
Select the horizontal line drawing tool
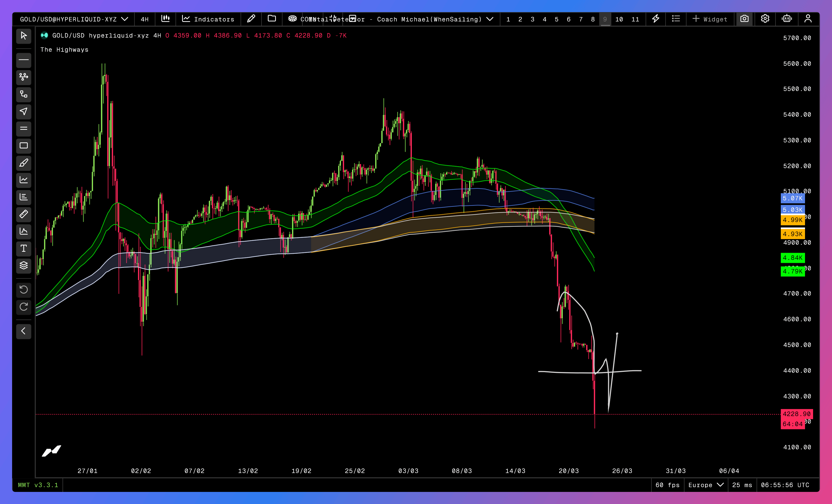pos(24,60)
